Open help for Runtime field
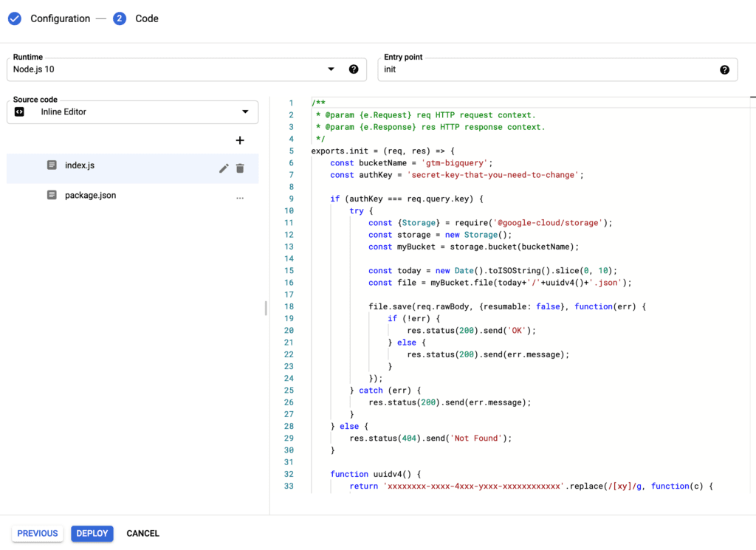Viewport: 756px width, 550px height. pos(354,69)
